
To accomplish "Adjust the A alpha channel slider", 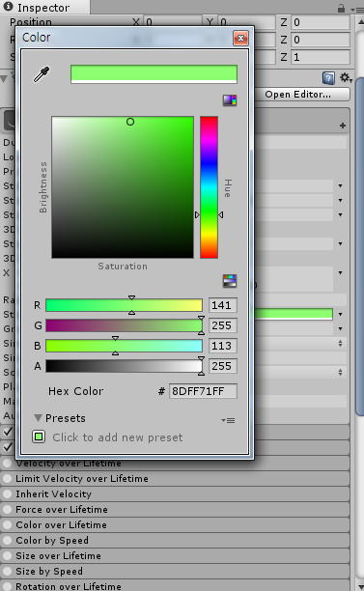I will (x=124, y=366).
